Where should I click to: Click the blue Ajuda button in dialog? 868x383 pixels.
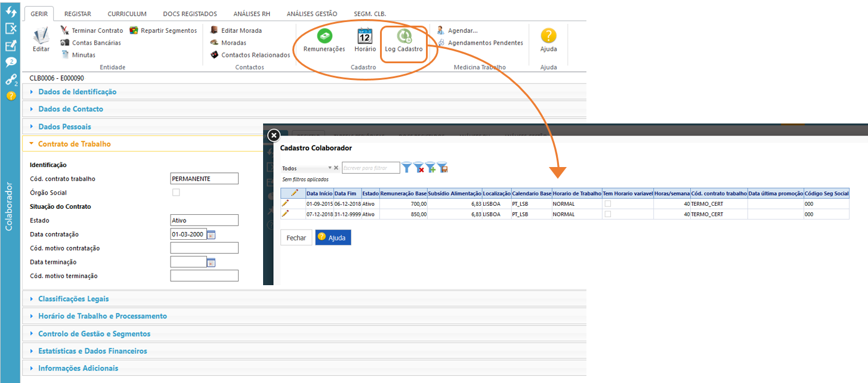(333, 237)
